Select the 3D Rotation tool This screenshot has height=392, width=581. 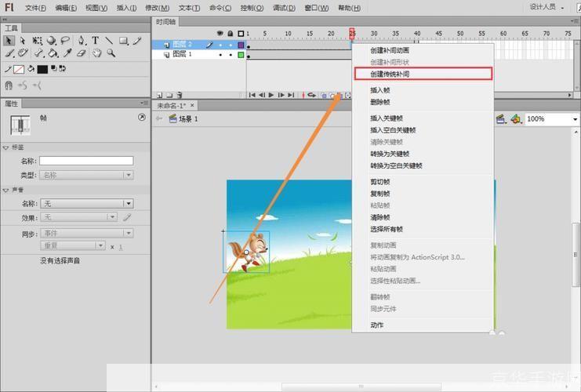(51, 41)
